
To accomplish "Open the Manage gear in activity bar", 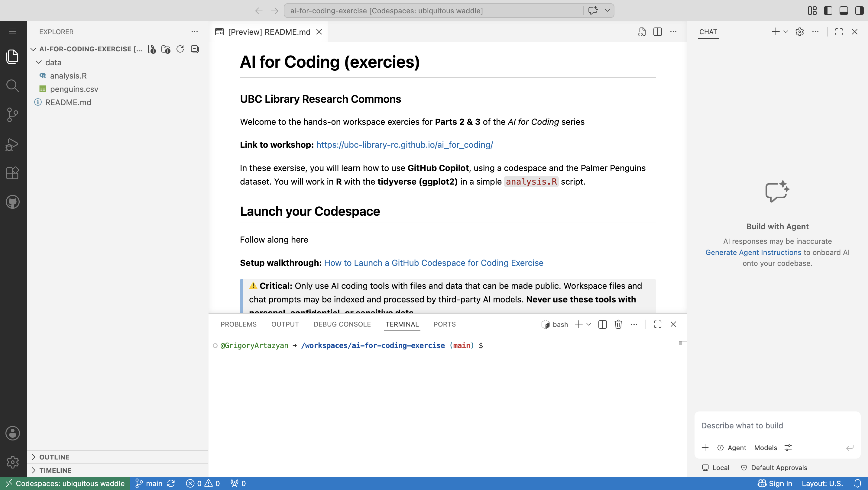I will click(13, 462).
